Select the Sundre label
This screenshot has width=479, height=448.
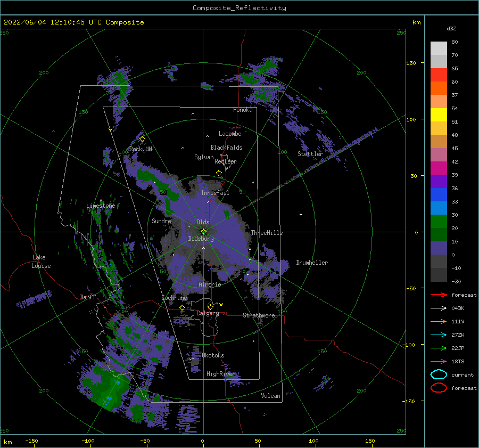point(161,221)
